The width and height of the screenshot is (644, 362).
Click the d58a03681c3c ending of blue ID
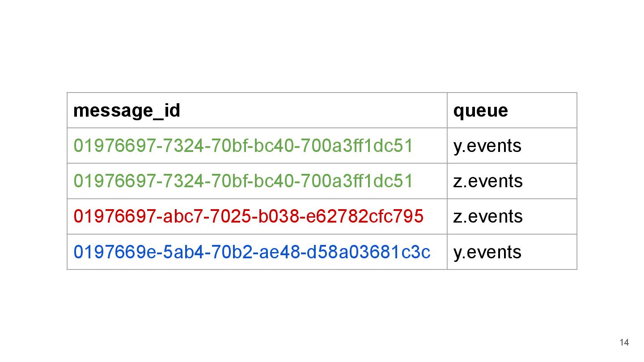(369, 252)
